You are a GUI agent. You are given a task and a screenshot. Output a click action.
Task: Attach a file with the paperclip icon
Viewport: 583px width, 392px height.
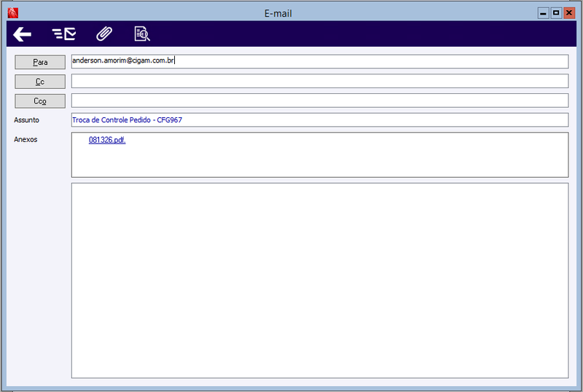(104, 34)
